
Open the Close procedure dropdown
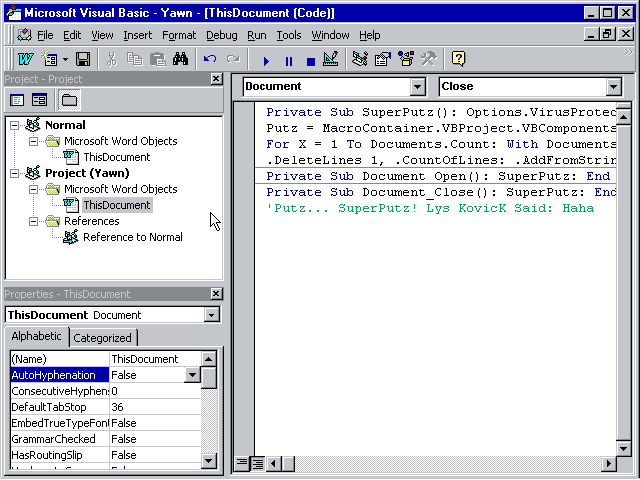pyautogui.click(x=613, y=87)
